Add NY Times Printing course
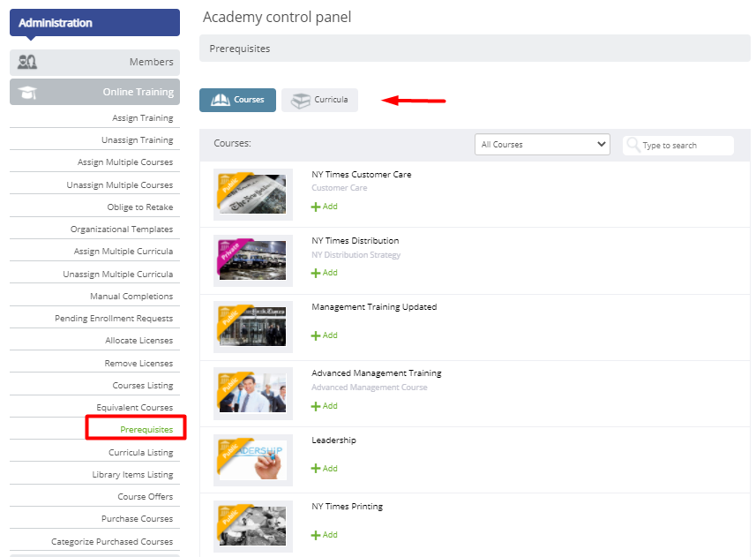 pyautogui.click(x=325, y=534)
